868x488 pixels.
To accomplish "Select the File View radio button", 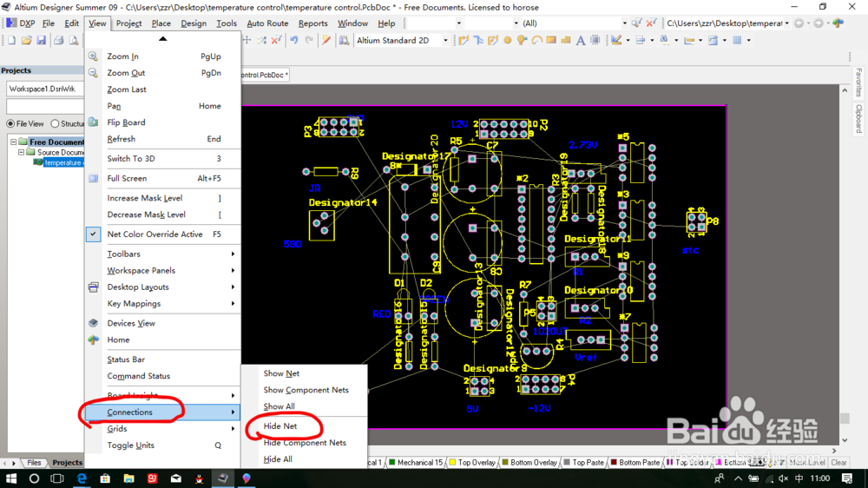I will pos(10,123).
